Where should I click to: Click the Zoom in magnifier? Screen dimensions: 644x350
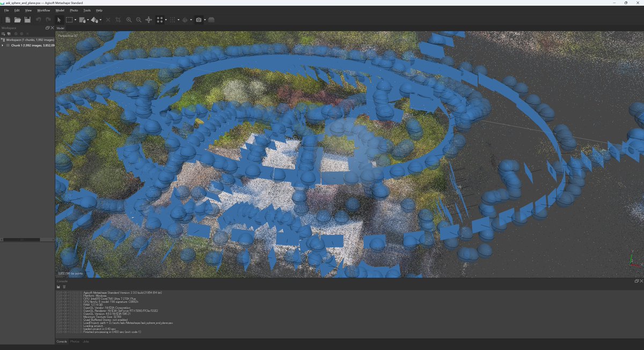(129, 20)
